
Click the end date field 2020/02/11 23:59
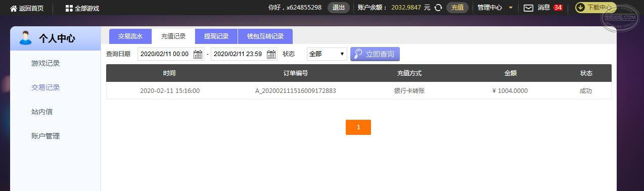(x=244, y=54)
